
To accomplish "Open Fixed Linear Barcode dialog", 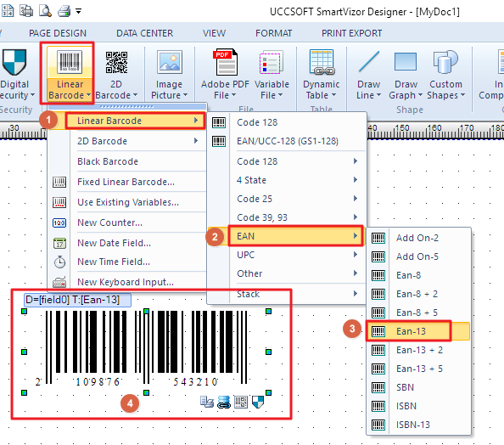I will click(x=127, y=182).
